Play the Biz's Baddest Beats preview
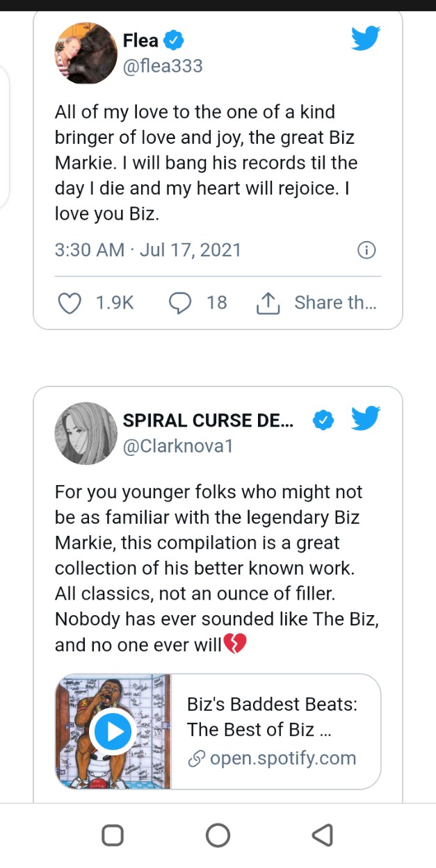The height and width of the screenshot is (868, 436). 112,731
